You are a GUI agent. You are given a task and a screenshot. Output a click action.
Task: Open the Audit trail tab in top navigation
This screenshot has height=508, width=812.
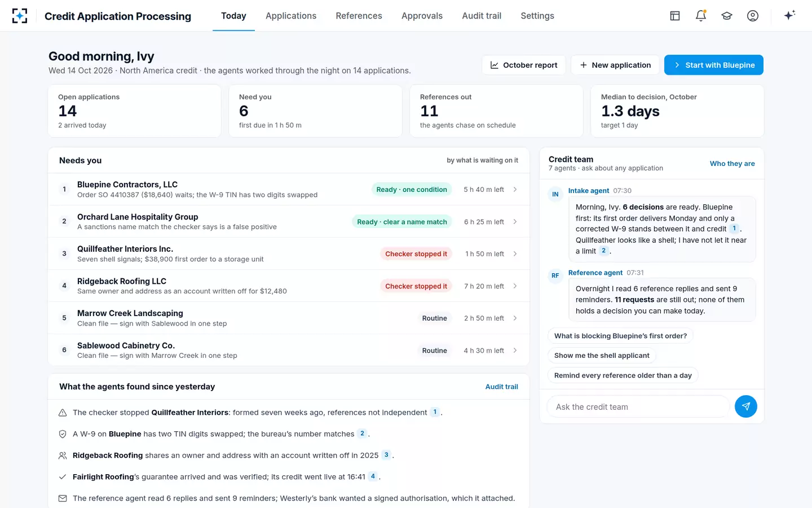[482, 16]
